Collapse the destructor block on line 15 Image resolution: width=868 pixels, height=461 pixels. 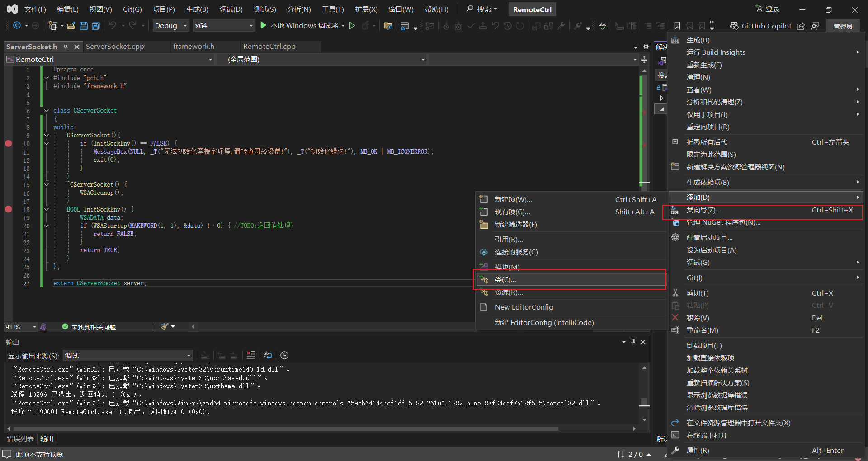47,184
